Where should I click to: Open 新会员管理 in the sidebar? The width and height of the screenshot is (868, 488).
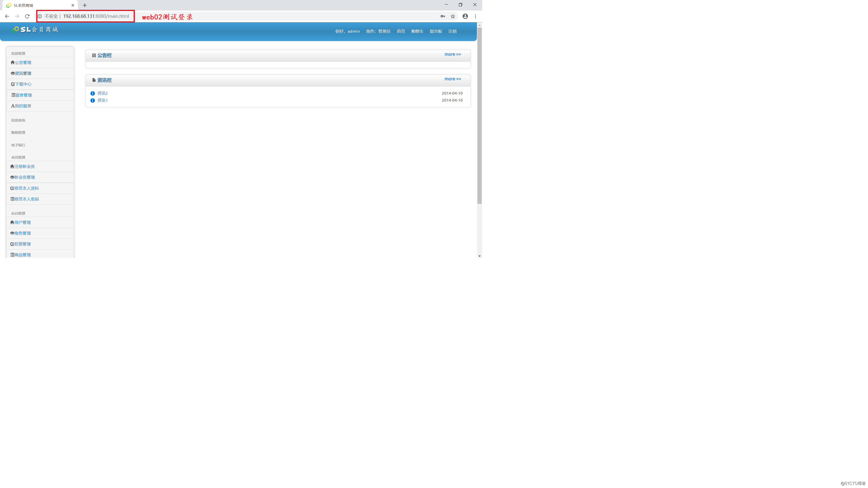40,177
